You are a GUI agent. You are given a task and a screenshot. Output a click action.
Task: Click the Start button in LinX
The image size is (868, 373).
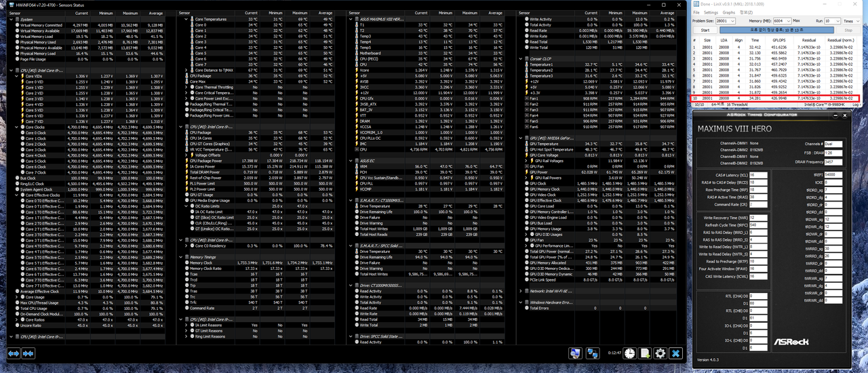pos(705,30)
